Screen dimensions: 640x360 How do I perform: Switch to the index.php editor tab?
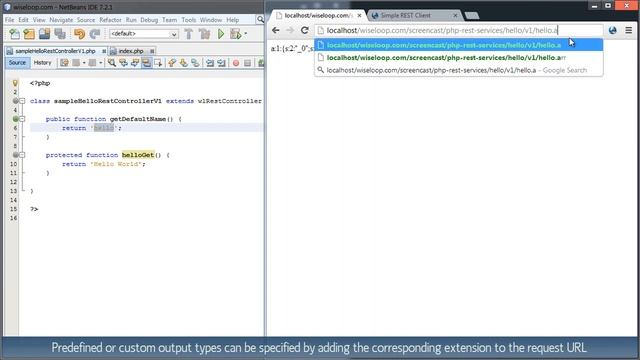(131, 51)
